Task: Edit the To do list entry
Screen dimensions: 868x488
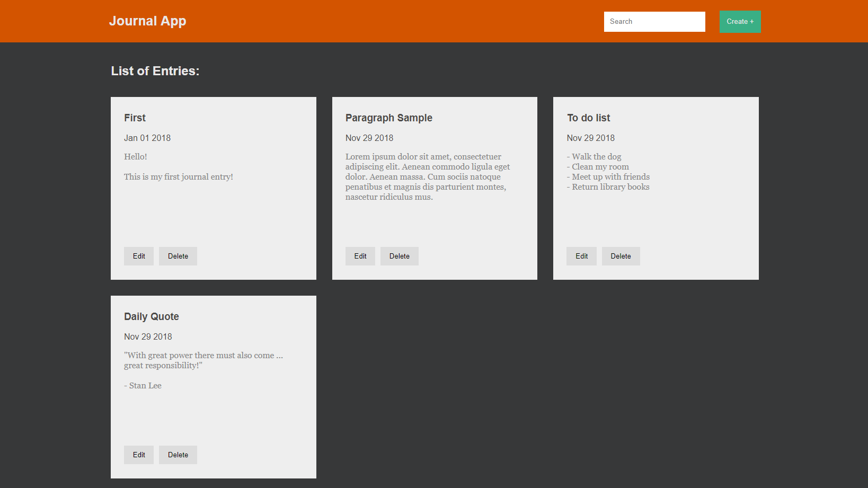Action: (x=581, y=256)
